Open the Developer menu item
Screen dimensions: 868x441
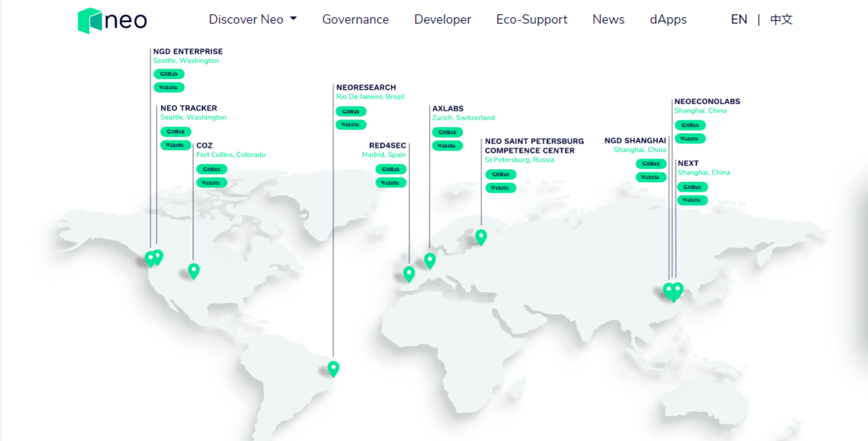442,19
